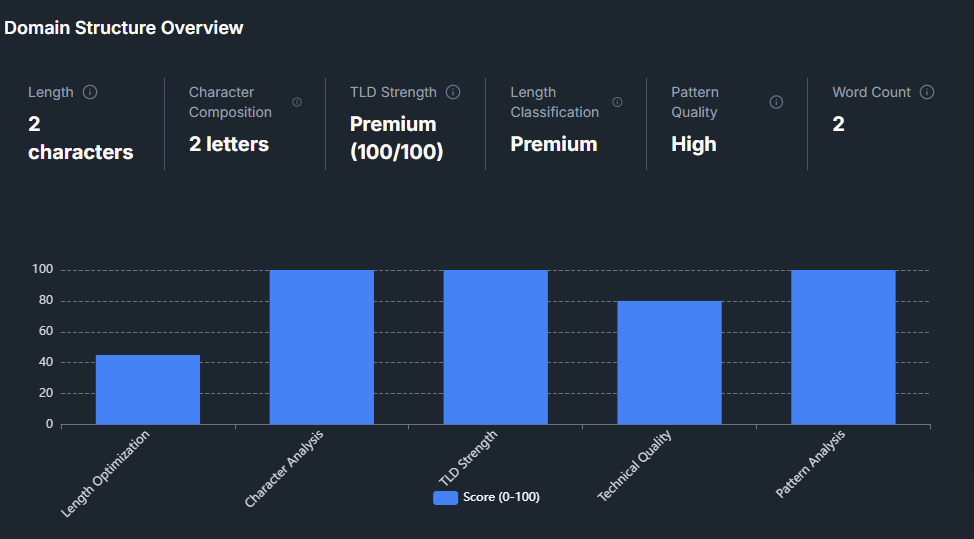Viewport: 974px width, 539px height.
Task: Toggle the Score (0-100) legend item
Action: pos(500,497)
